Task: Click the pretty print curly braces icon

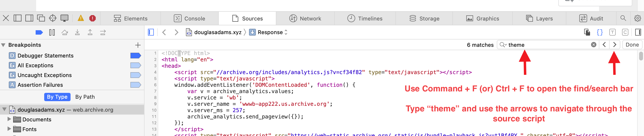Action: tap(600, 32)
